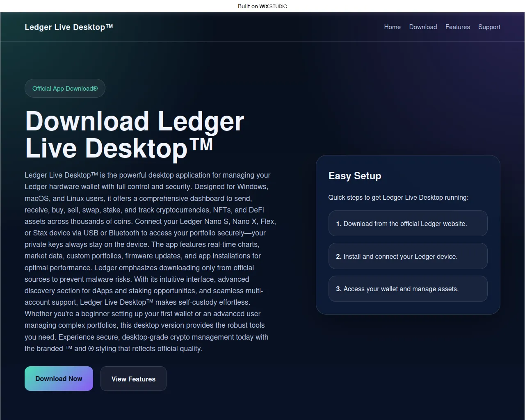Select Support in the top navigation
Screen dimensions: 525x420
[489, 27]
